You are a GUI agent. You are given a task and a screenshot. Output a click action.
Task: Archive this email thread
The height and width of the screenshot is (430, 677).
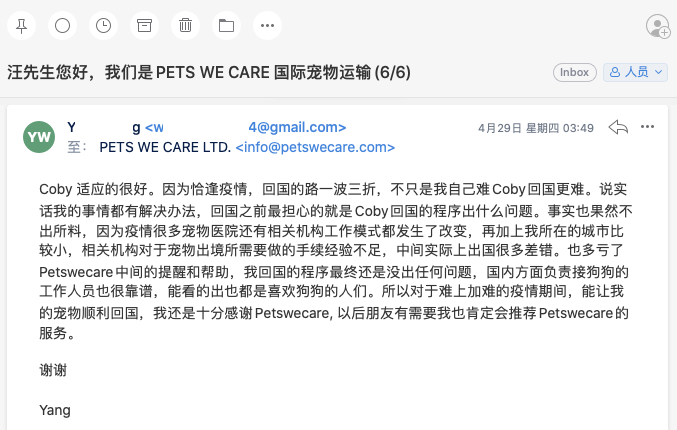(x=145, y=24)
